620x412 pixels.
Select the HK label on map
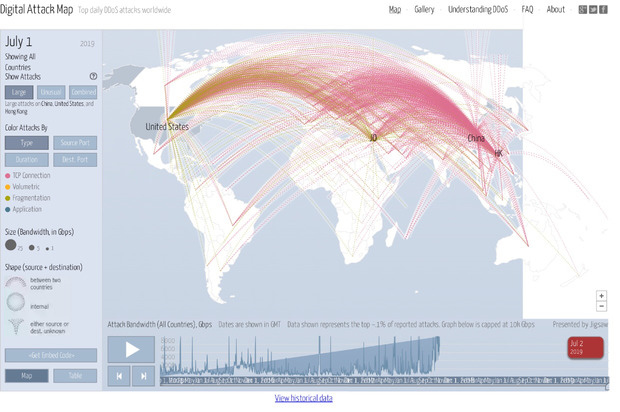coord(498,153)
